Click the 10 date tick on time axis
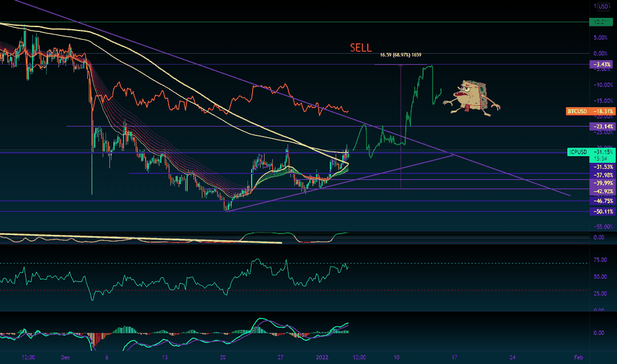Screen dimensions: 617x364 (x=397, y=357)
